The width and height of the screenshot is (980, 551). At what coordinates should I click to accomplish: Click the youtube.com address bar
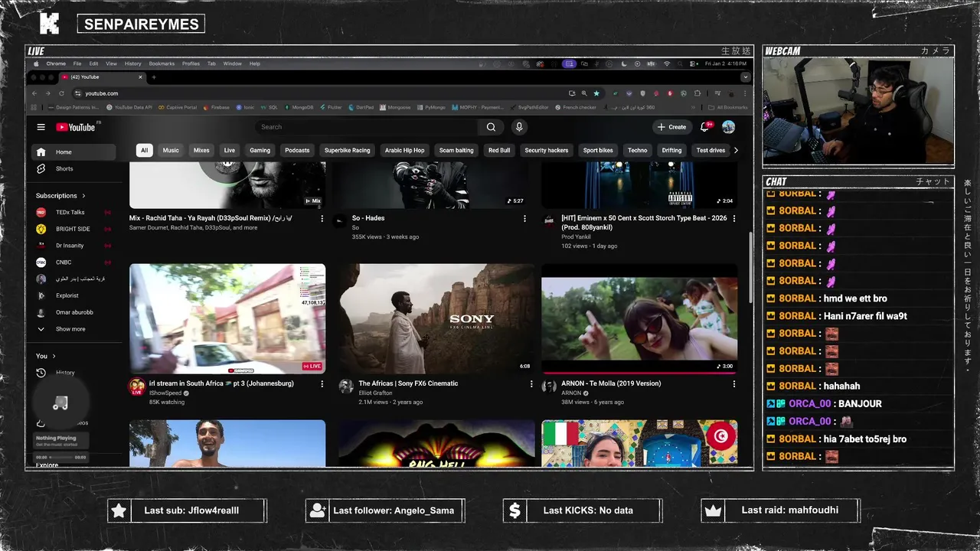322,93
